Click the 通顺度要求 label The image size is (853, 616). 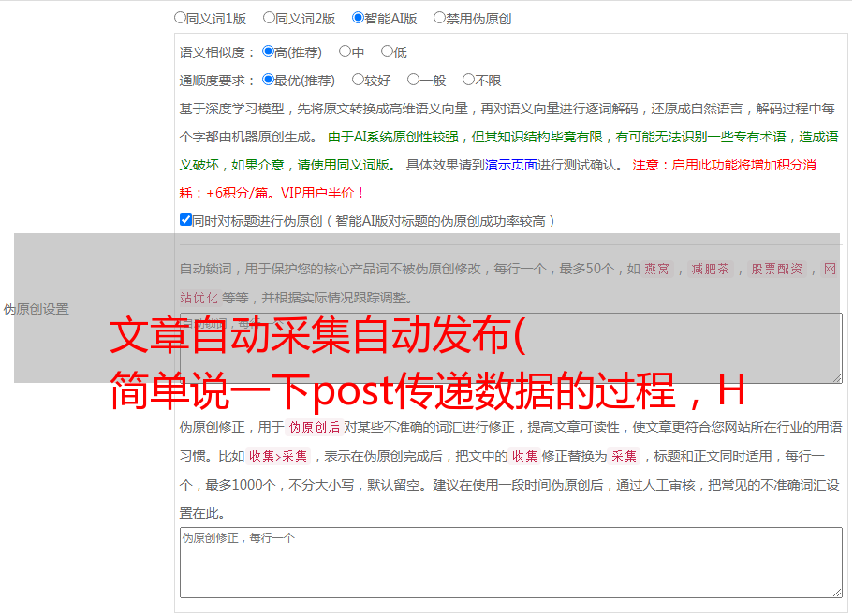coord(217,81)
